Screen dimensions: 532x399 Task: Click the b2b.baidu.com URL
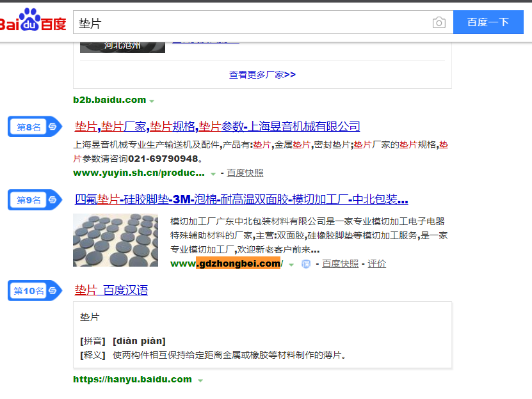[109, 100]
